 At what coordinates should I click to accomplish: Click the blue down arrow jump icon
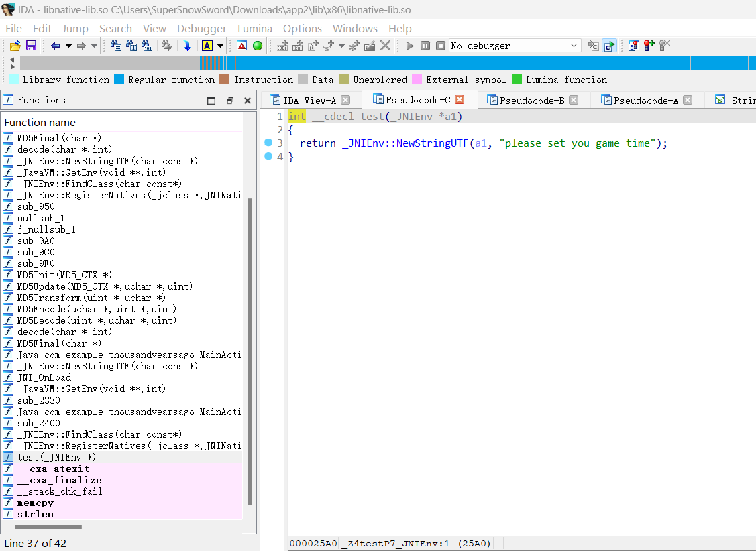pos(187,46)
